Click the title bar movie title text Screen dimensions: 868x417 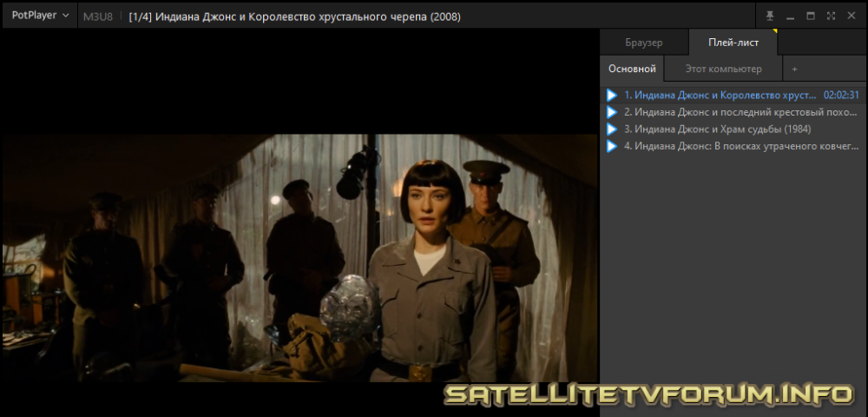[294, 17]
